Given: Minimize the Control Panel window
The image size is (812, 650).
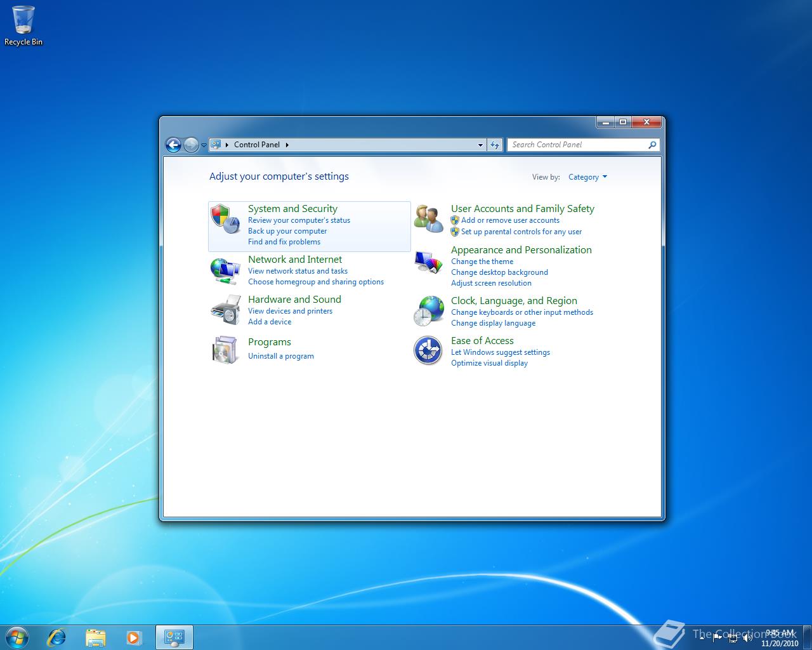Looking at the screenshot, I should (x=606, y=122).
